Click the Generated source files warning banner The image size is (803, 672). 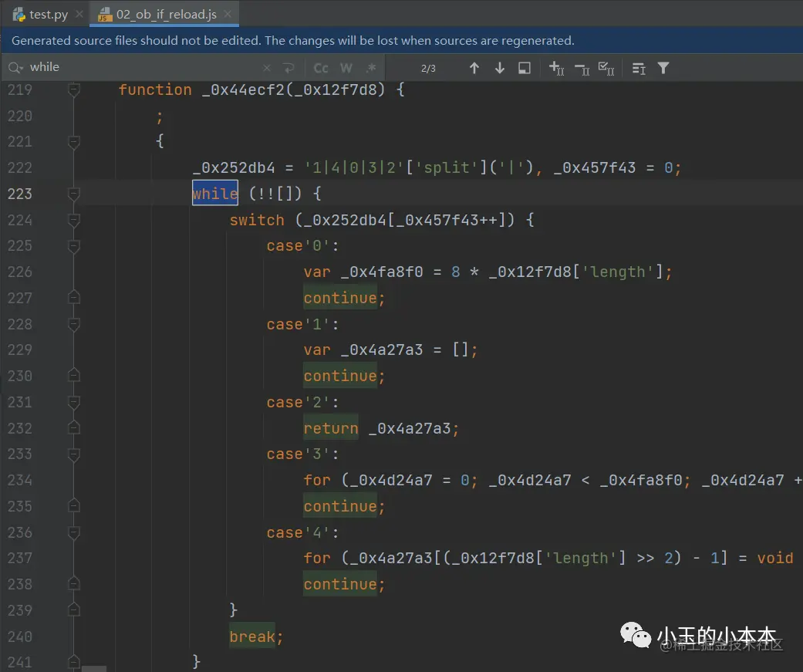pyautogui.click(x=401, y=40)
